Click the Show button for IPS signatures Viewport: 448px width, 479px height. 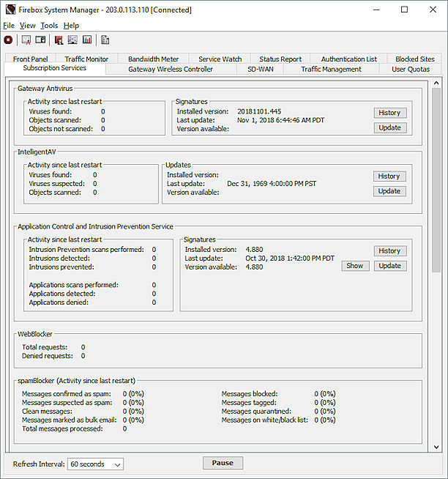click(355, 266)
